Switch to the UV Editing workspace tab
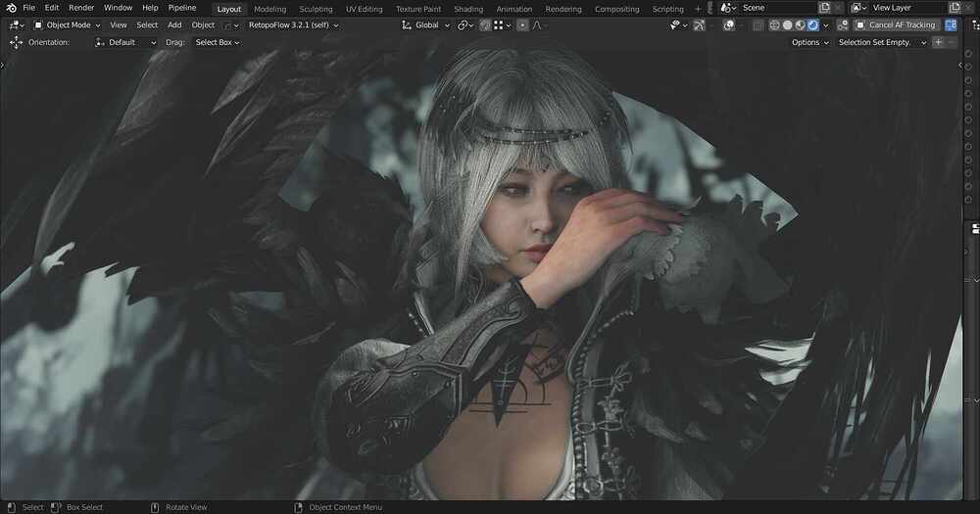This screenshot has width=980, height=514. tap(364, 10)
